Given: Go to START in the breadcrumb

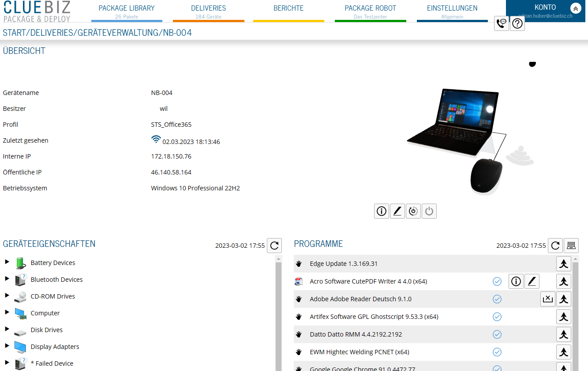Looking at the screenshot, I should 15,33.
